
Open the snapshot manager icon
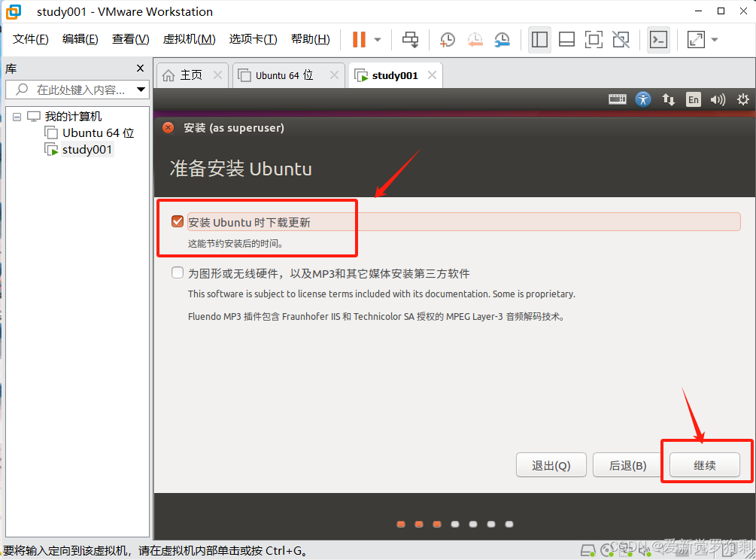pyautogui.click(x=502, y=40)
